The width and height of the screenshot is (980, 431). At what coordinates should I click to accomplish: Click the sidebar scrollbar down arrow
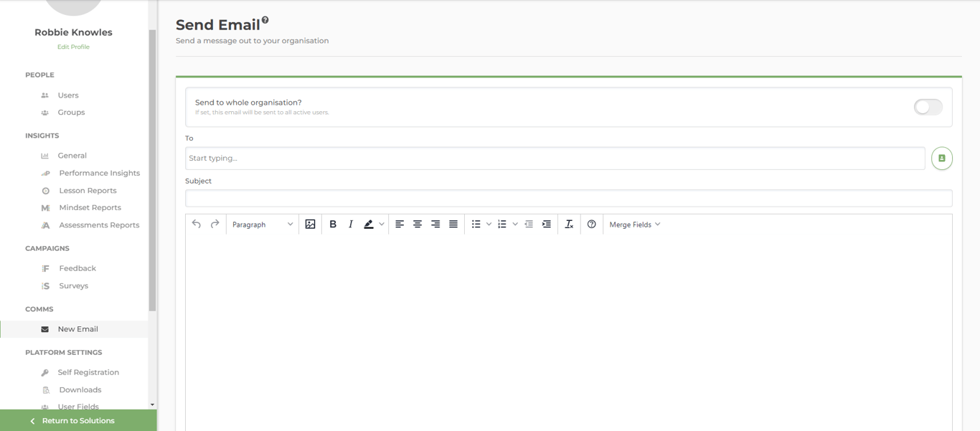click(152, 404)
